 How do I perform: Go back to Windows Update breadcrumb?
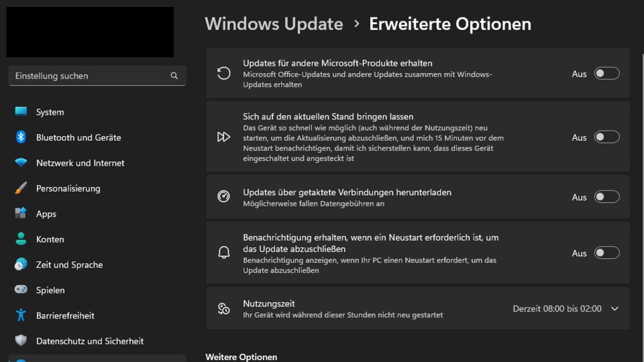274,24
